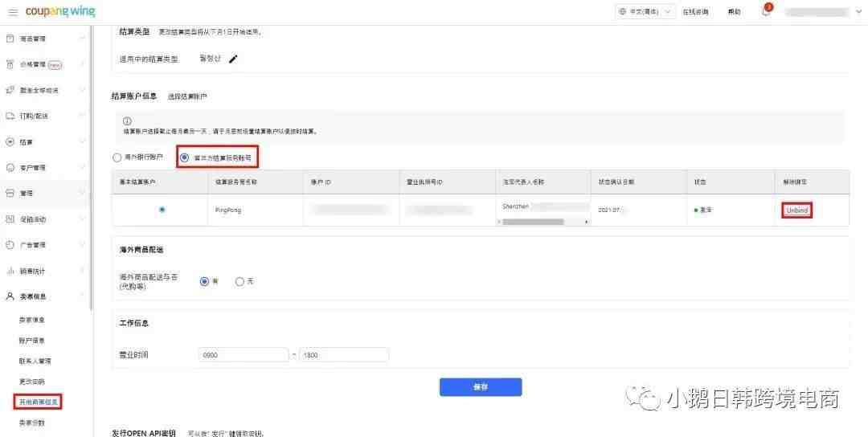Viewport: 868px width, 437px height.
Task: Expand the 订购/配送 sidebar chevron
Action: (x=83, y=116)
